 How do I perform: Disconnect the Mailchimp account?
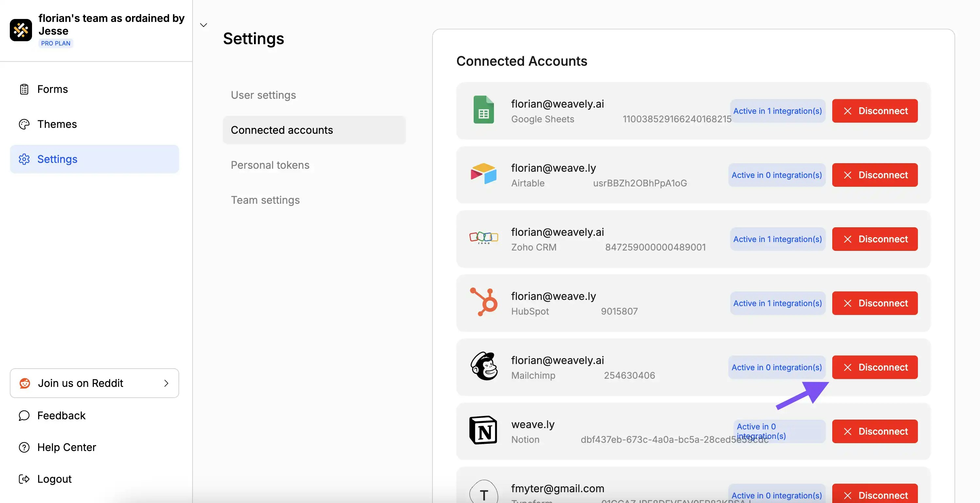[875, 367]
